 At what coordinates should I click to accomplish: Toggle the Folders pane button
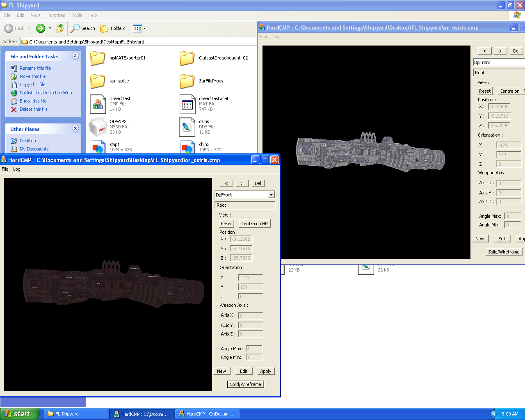(x=113, y=28)
